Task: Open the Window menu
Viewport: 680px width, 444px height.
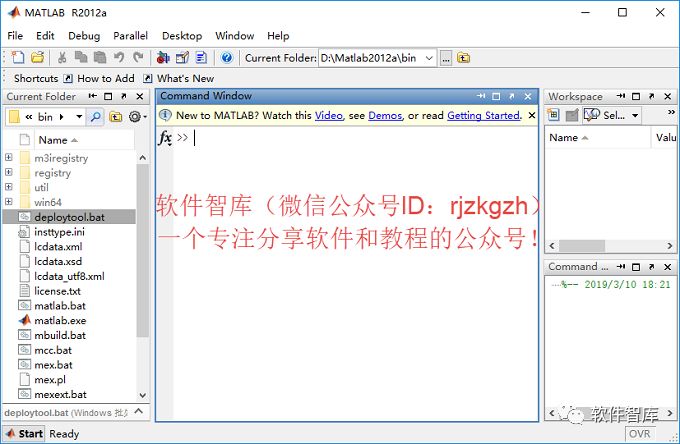Action: pyautogui.click(x=235, y=36)
